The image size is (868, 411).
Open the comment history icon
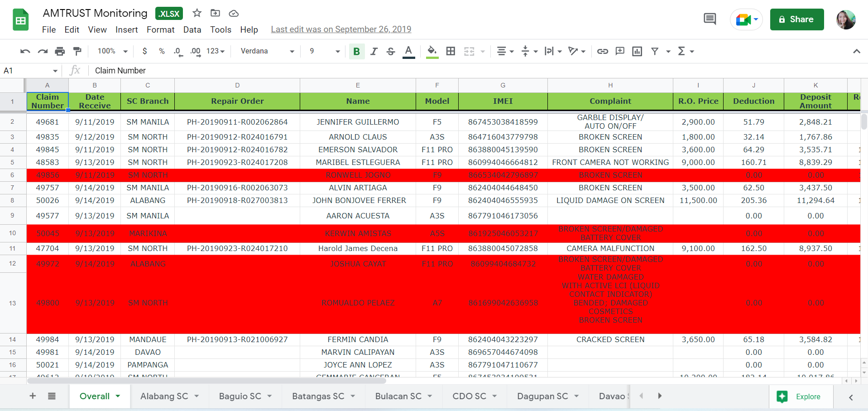pos(710,19)
